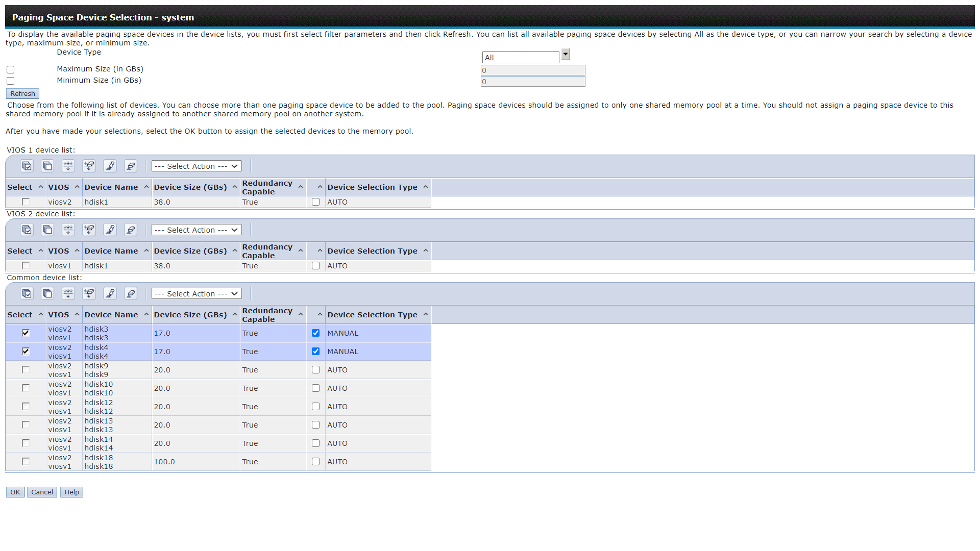Clear all filters in VIOS 2 device list

(89, 230)
